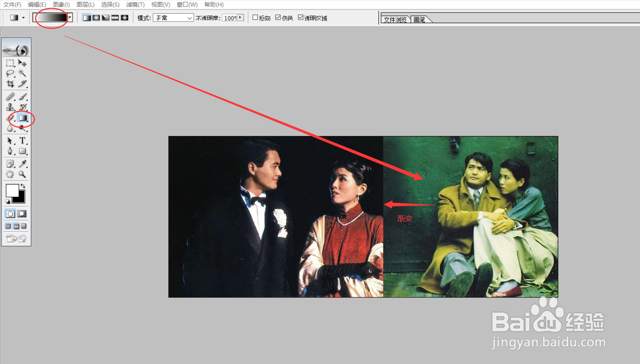This screenshot has height=364, width=640.
Task: Toggle the 仿色 (dither) checkbox
Action: pyautogui.click(x=278, y=17)
